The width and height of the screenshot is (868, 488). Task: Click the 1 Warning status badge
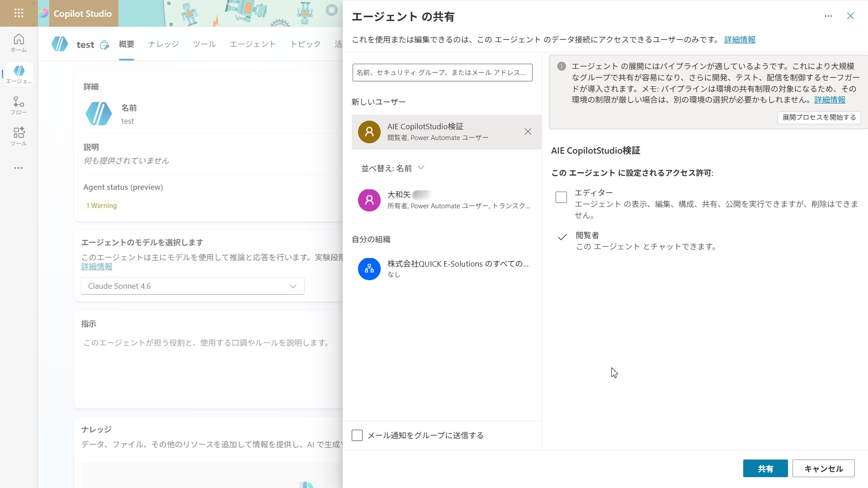tap(102, 206)
